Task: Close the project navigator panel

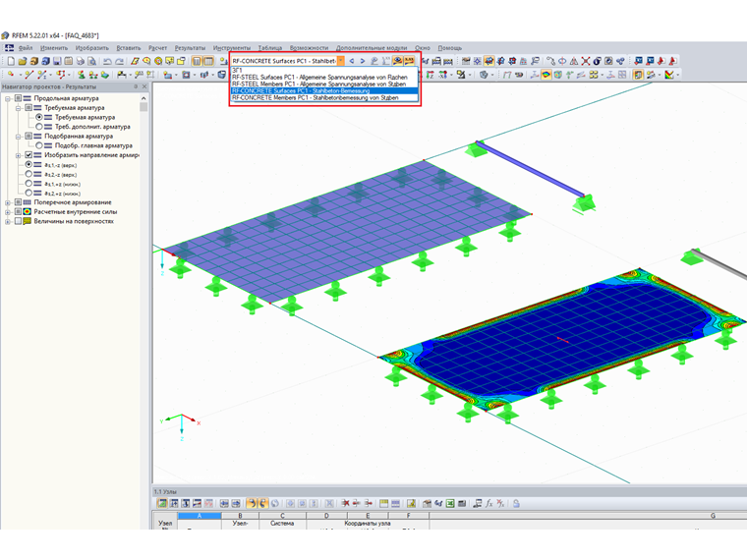Action: 144,86
